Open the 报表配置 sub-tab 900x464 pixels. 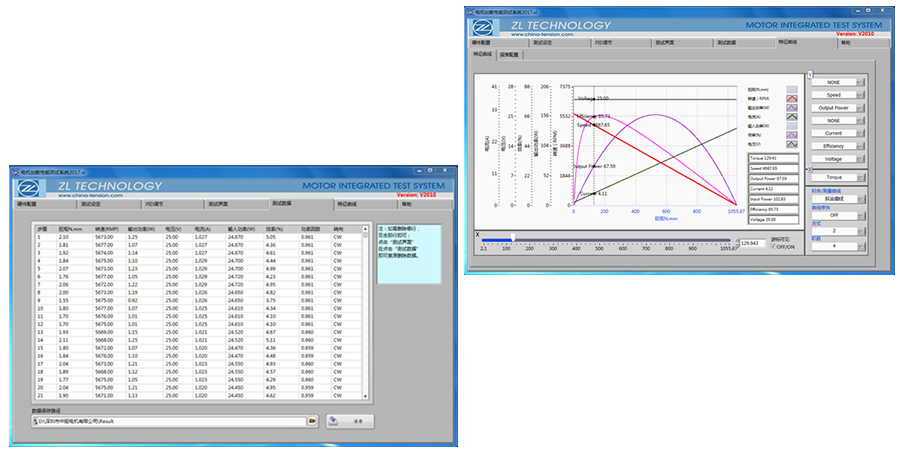(x=509, y=56)
